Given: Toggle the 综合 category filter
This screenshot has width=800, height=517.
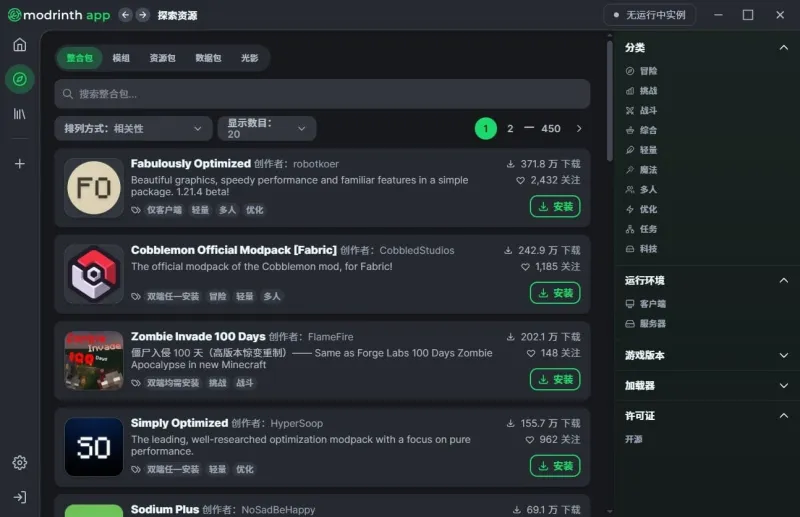Looking at the screenshot, I should point(642,130).
